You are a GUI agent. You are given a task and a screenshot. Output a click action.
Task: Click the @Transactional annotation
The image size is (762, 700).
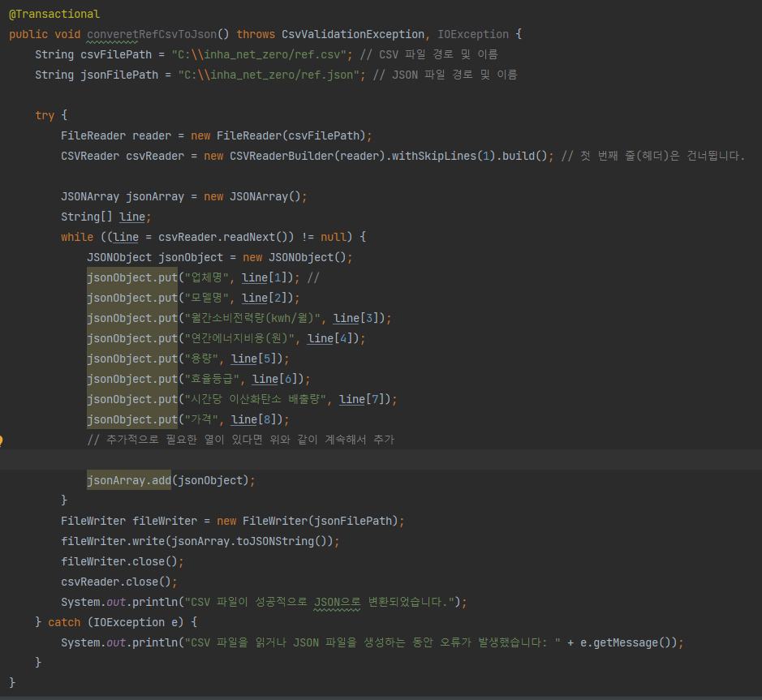54,14
